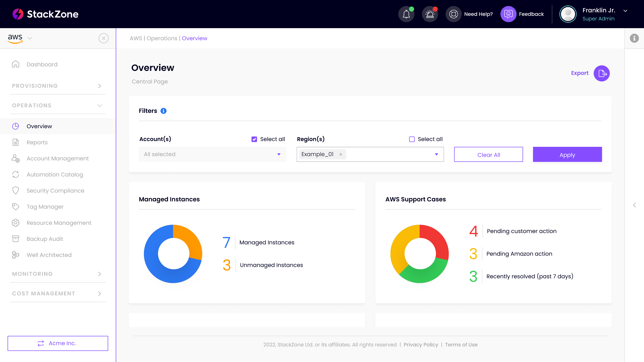Remove the Example_01 region tag
This screenshot has height=362, width=644.
tap(341, 154)
